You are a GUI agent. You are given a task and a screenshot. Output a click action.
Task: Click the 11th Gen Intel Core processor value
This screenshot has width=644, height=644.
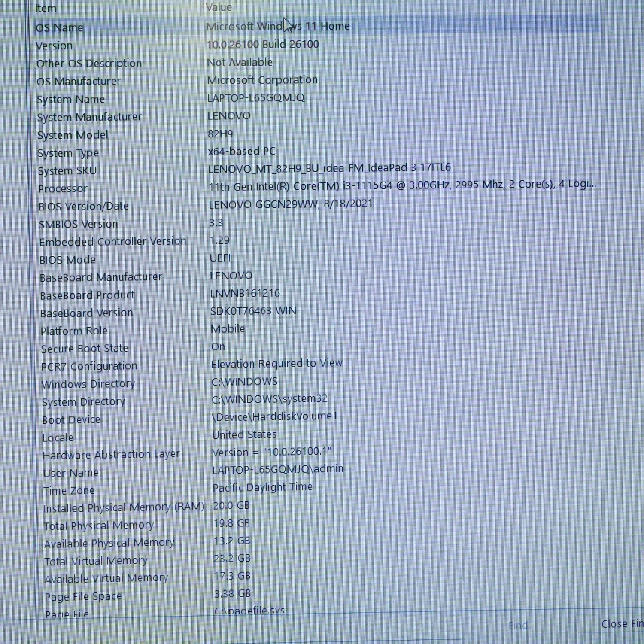click(x=402, y=185)
